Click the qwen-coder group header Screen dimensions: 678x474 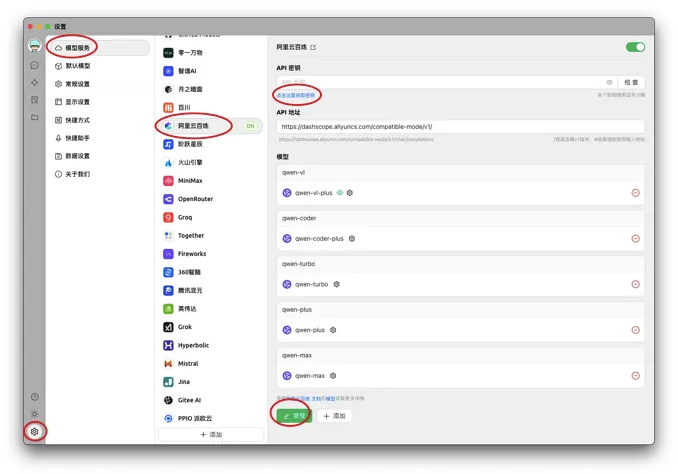pos(461,218)
